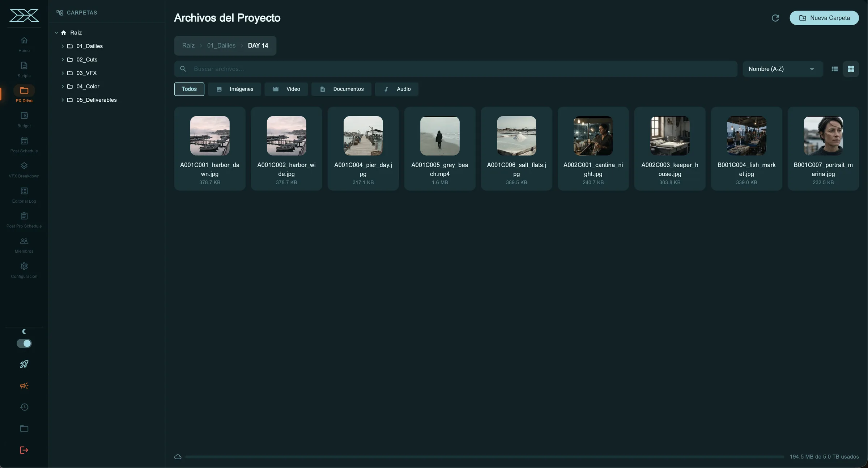868x468 pixels.
Task: Select the Todos filter tab
Action: tap(189, 89)
